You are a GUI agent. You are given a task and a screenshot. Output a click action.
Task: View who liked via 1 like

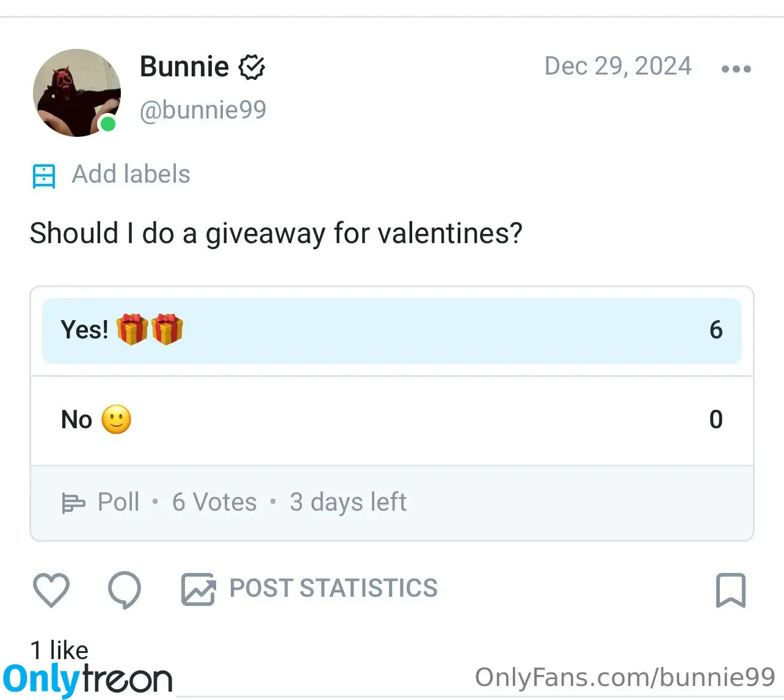point(59,650)
